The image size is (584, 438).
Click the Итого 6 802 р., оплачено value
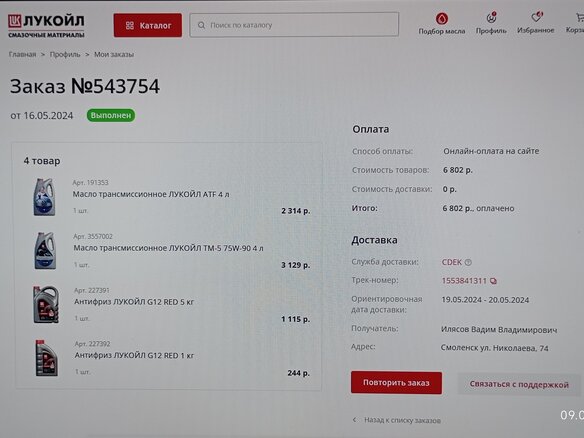click(478, 208)
